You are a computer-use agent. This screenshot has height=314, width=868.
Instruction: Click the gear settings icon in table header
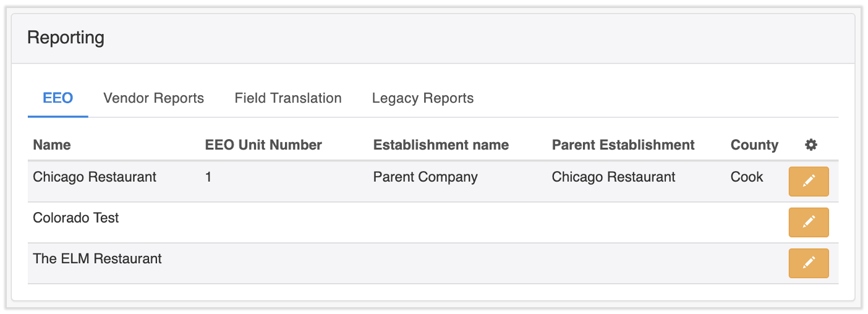(x=811, y=145)
